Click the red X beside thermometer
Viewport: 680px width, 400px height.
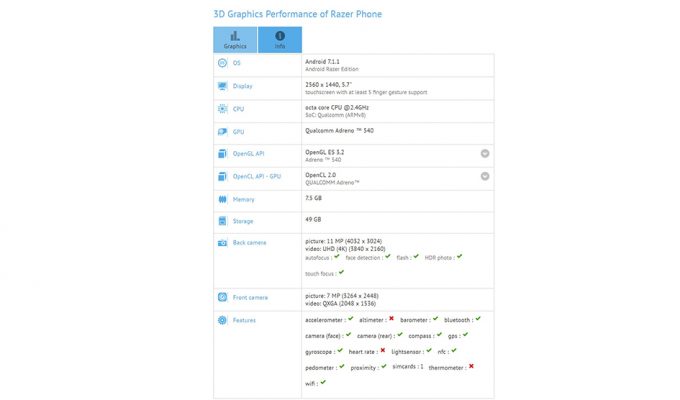471,366
